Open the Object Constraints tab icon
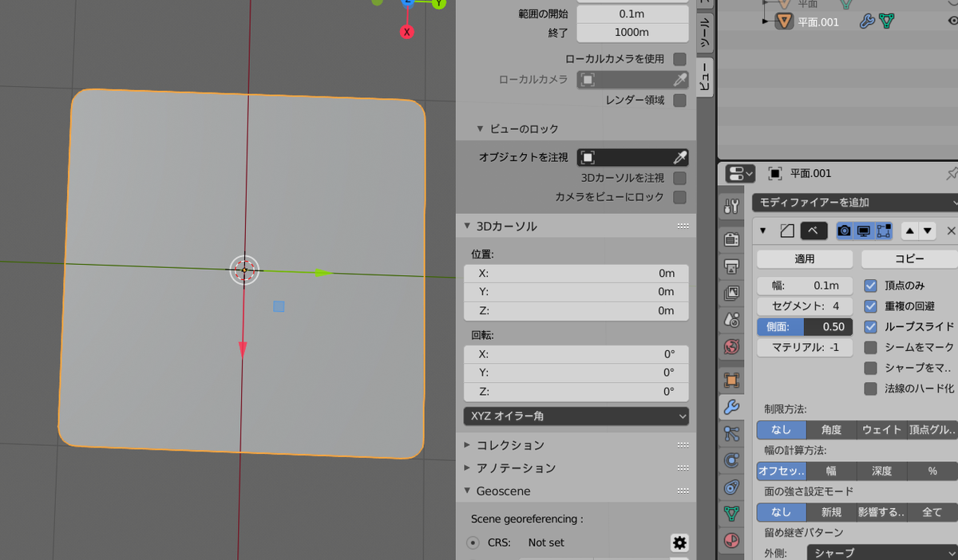Viewport: 958px width, 560px height. [731, 487]
